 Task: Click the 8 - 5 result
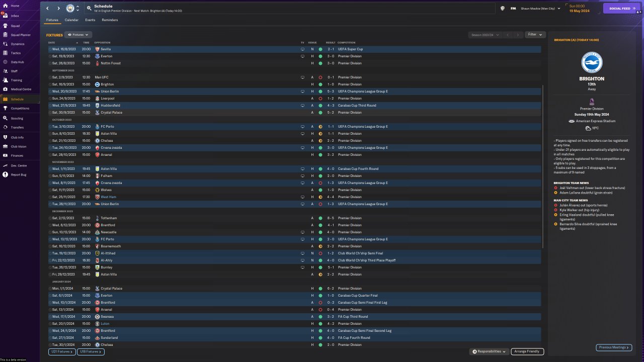pos(330,218)
